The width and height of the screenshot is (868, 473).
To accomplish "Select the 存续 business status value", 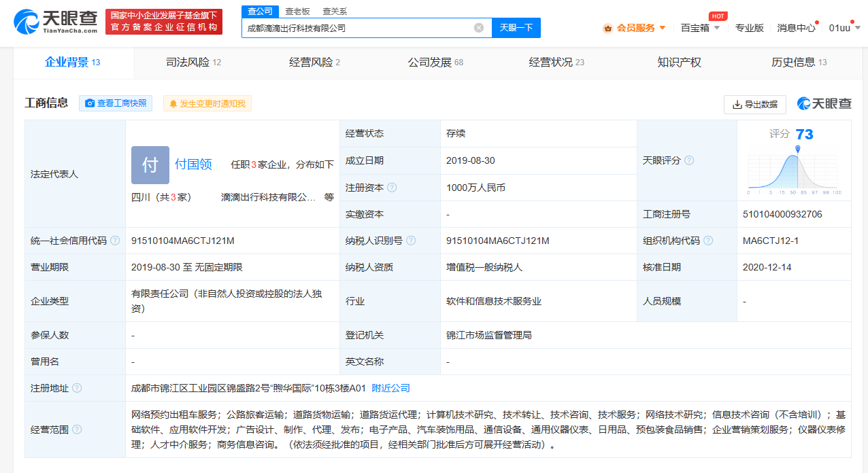I will [456, 133].
